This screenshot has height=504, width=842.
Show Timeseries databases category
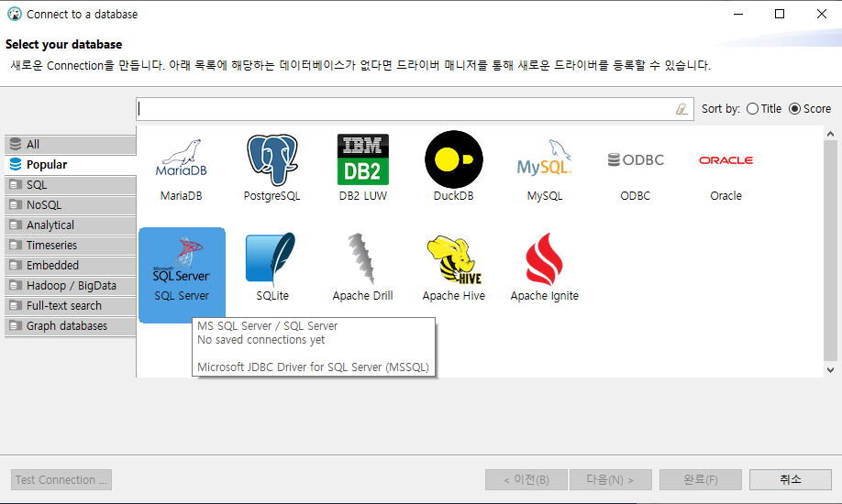tap(71, 246)
